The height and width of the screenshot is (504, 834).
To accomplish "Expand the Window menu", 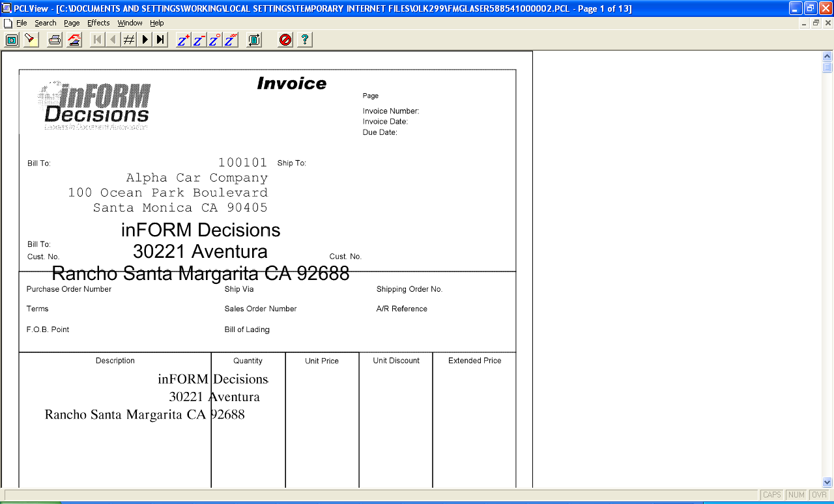I will coord(130,23).
